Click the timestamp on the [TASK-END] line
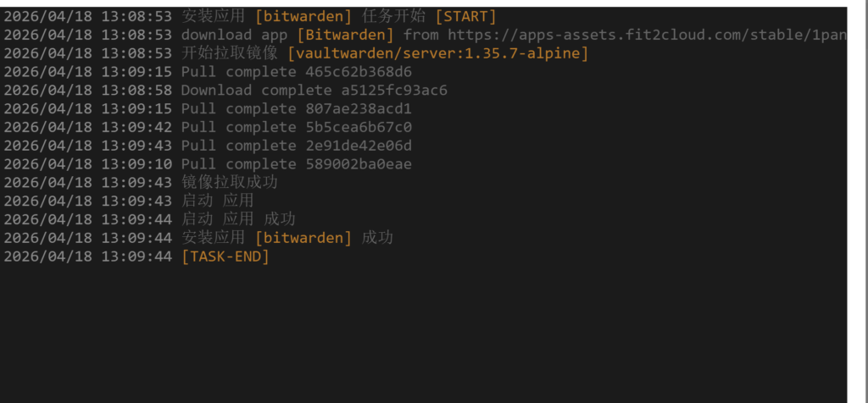Screen dimensions: 868x403 pyautogui.click(x=87, y=257)
